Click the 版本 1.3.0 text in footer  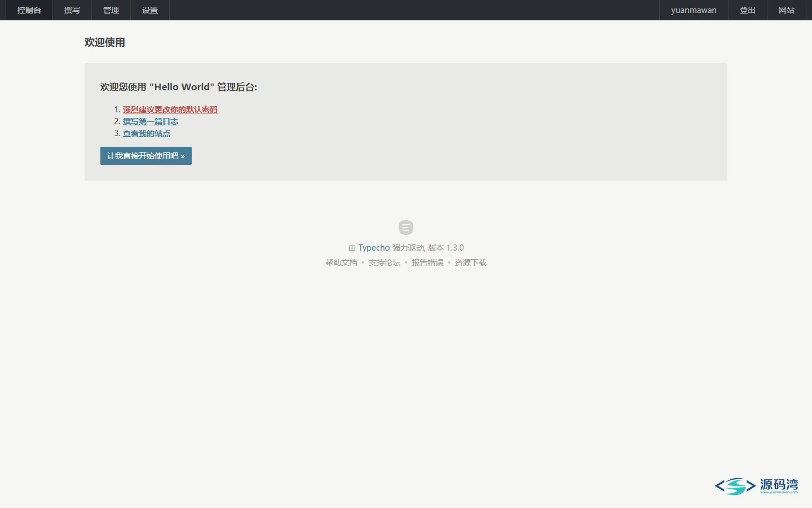446,248
